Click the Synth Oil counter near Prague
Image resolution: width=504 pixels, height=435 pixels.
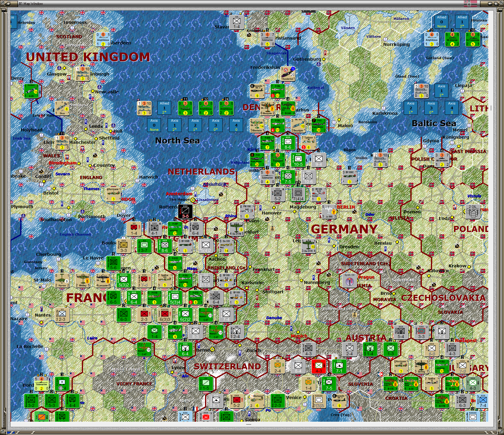click(349, 281)
